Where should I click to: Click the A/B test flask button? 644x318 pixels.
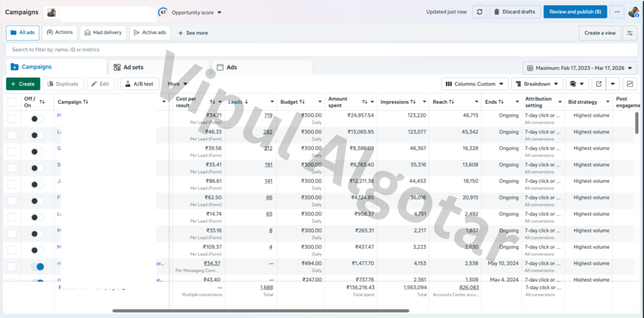pos(139,84)
